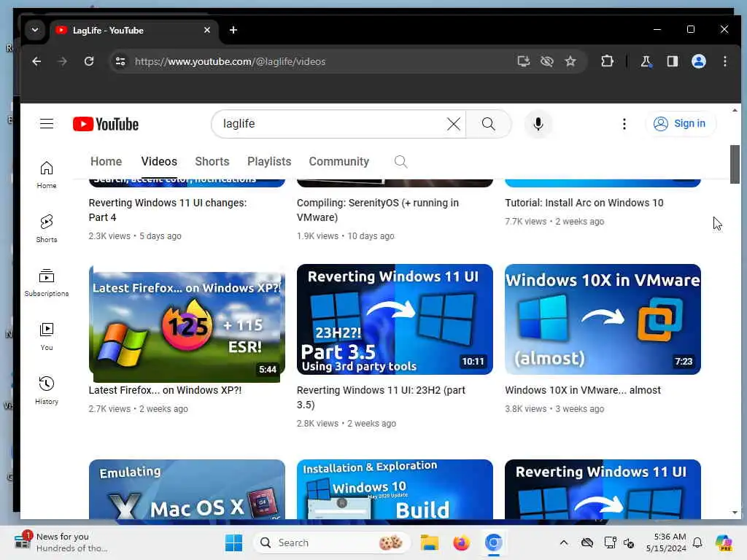Viewport: 747px width, 560px height.
Task: Start voice search with the microphone
Action: [538, 124]
